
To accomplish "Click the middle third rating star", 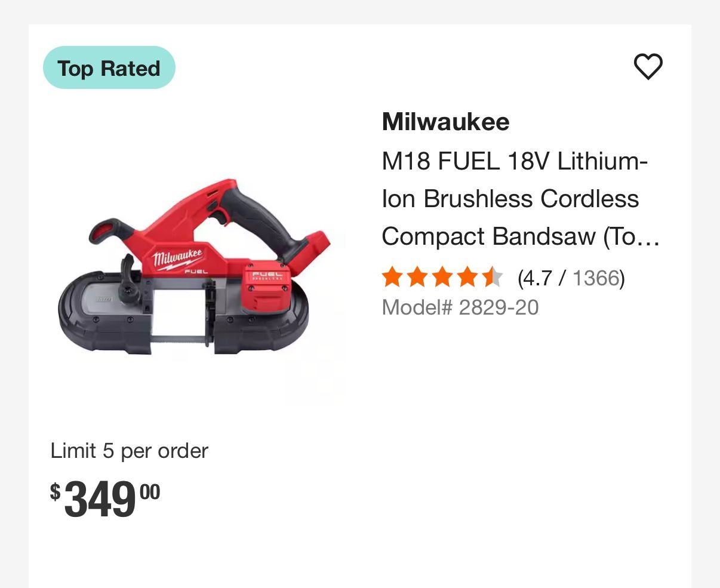I will point(442,278).
